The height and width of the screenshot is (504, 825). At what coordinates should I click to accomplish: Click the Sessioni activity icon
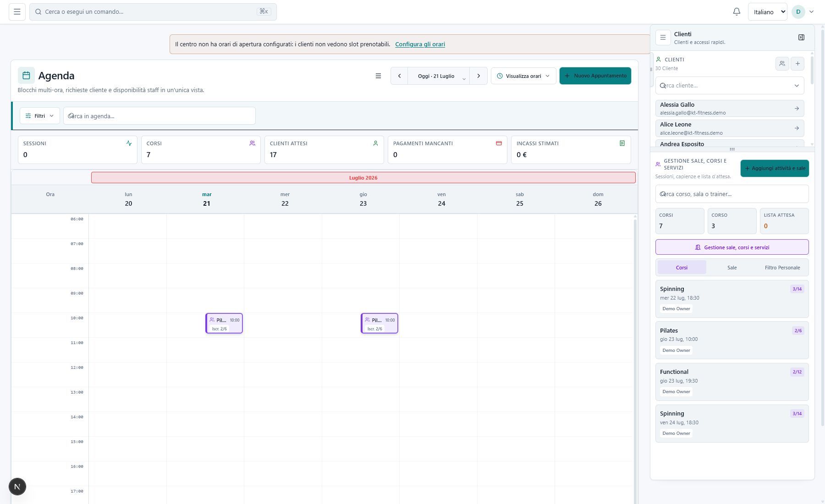[129, 143]
